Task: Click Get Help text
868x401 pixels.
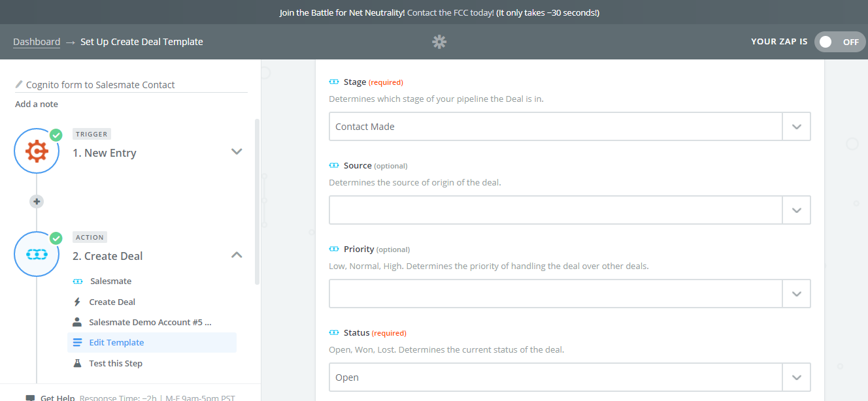Action: pos(57,398)
